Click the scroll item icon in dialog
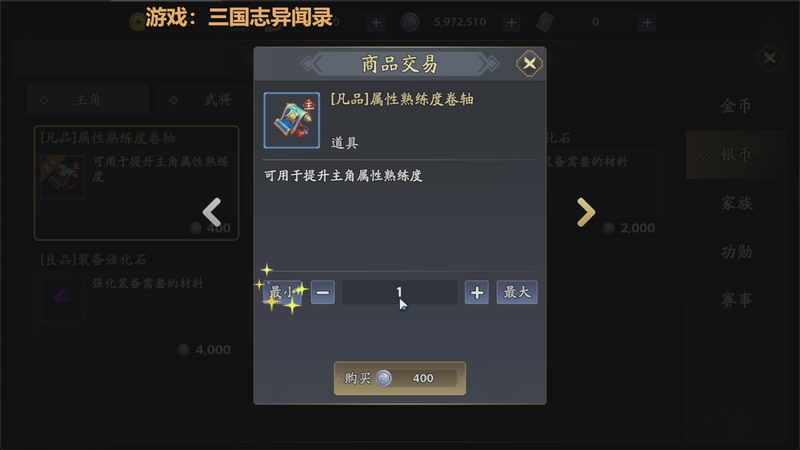800x450 pixels. click(x=292, y=120)
